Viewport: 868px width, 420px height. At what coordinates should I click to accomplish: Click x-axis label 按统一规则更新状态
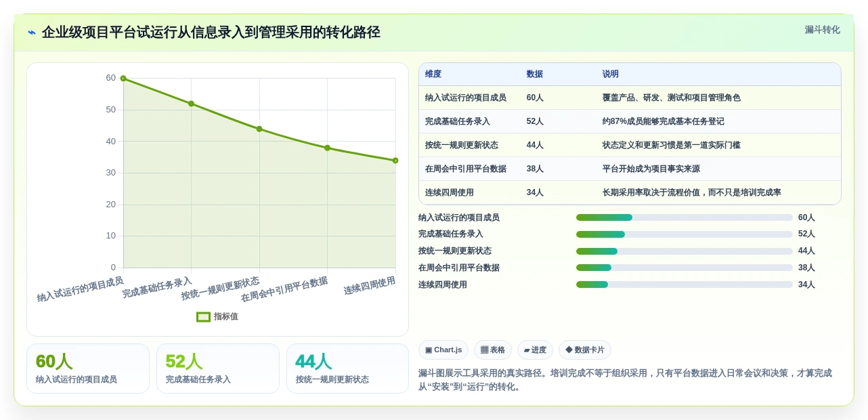click(221, 289)
